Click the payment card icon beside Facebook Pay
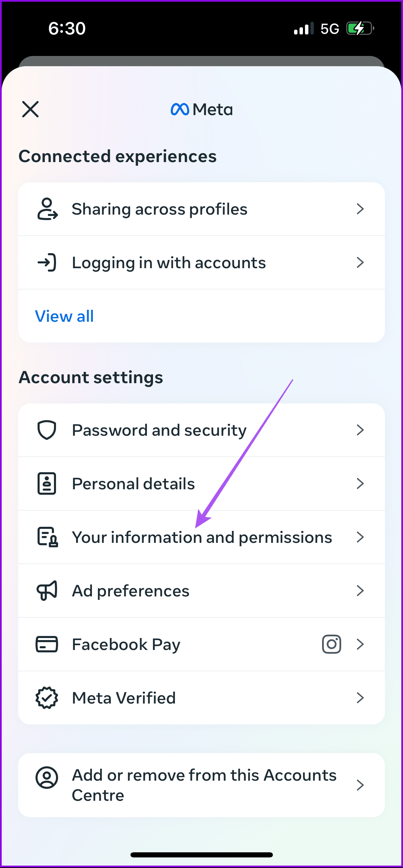The height and width of the screenshot is (868, 403). coord(47,645)
